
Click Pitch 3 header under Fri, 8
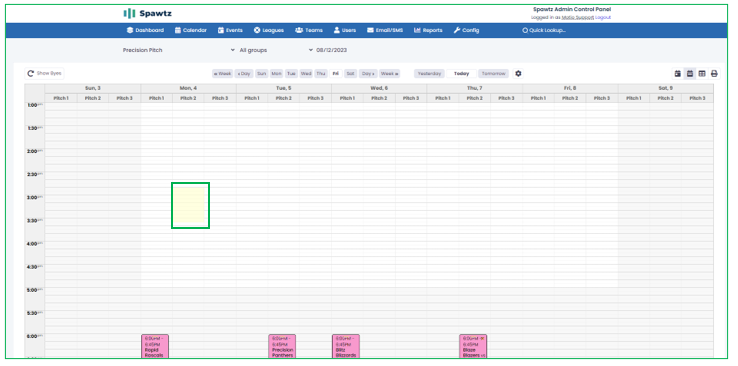[602, 98]
